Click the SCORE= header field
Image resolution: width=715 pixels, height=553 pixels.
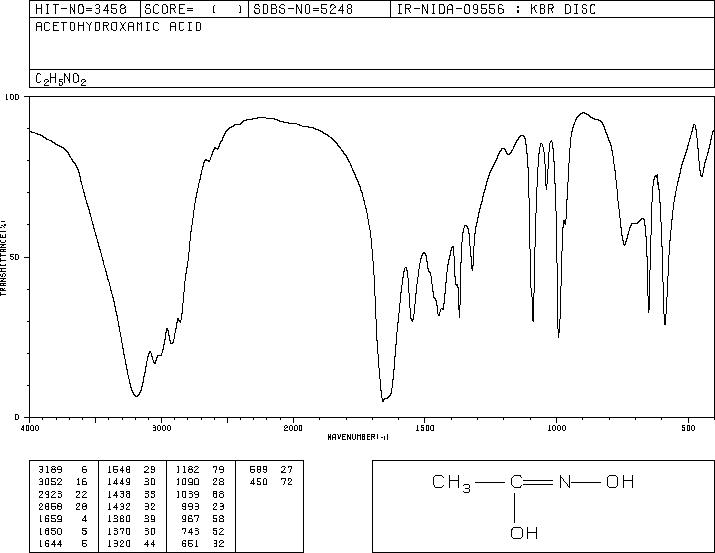click(193, 9)
